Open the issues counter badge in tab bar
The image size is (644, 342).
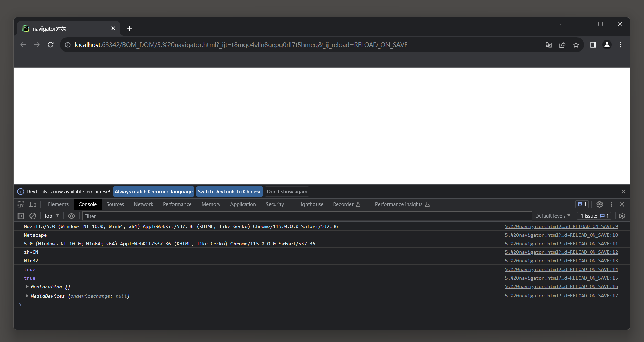[x=582, y=204]
